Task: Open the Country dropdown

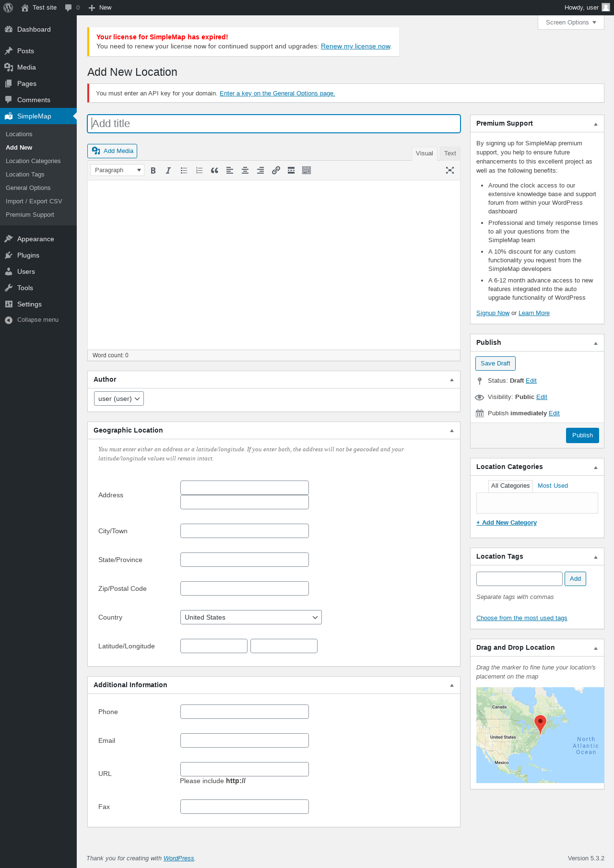Action: pyautogui.click(x=251, y=617)
